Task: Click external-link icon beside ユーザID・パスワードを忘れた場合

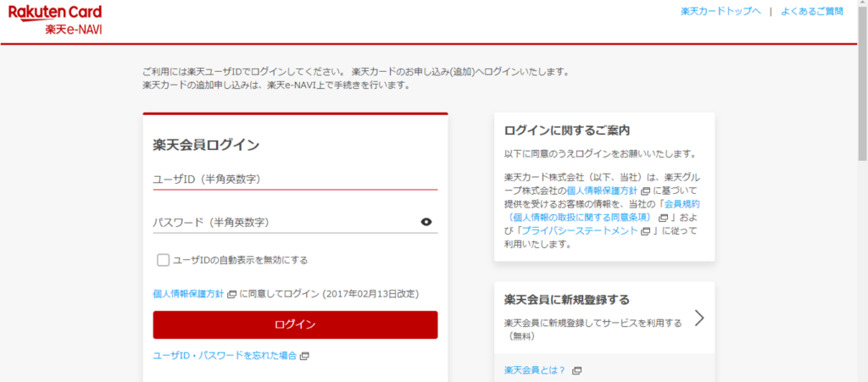Action: (x=304, y=356)
